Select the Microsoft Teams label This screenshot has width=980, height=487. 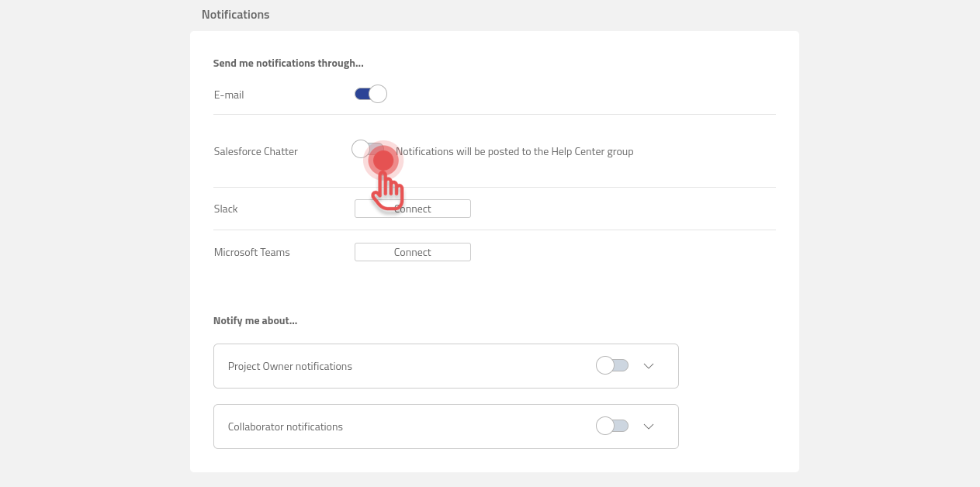[252, 251]
